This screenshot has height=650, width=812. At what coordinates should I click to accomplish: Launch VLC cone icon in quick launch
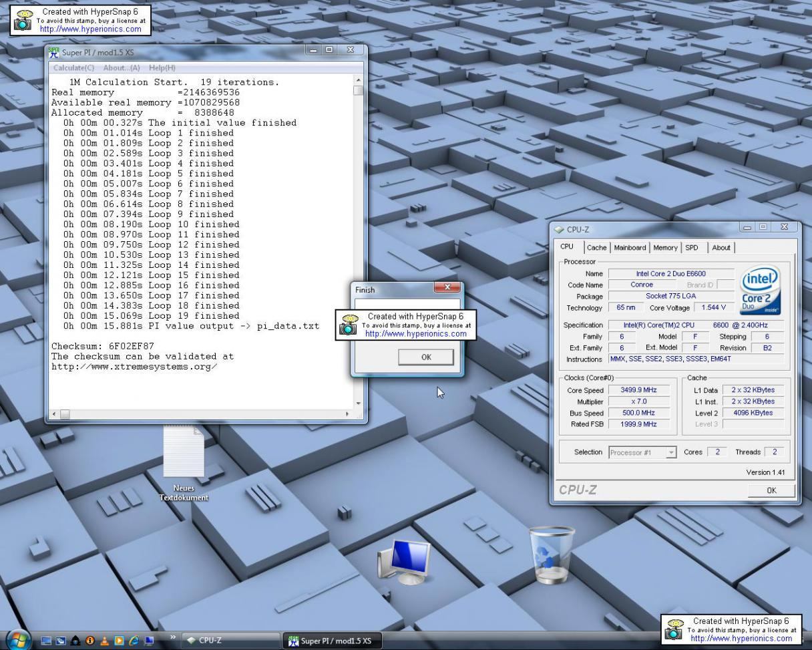[x=105, y=641]
